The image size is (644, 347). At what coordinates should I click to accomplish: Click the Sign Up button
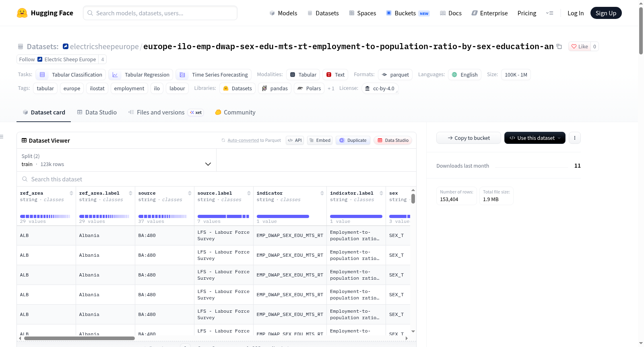[x=606, y=13]
